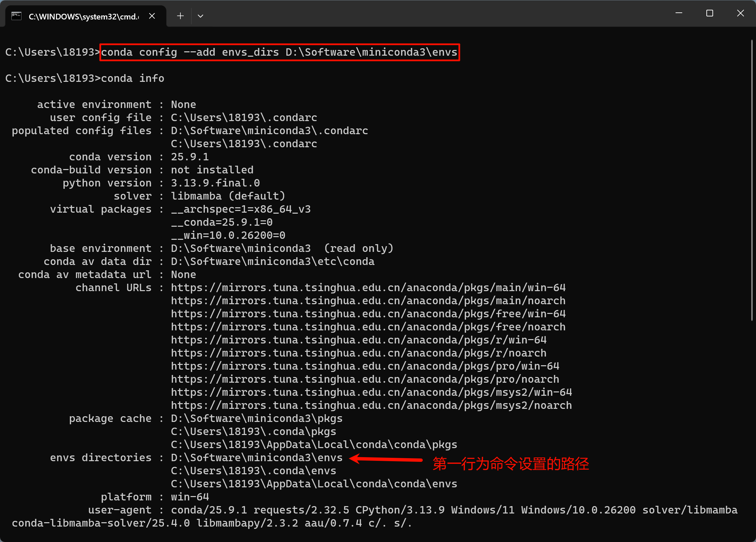Screen dimensions: 756x542
Task: Click the red Chinese annotation text
Action: [510, 464]
